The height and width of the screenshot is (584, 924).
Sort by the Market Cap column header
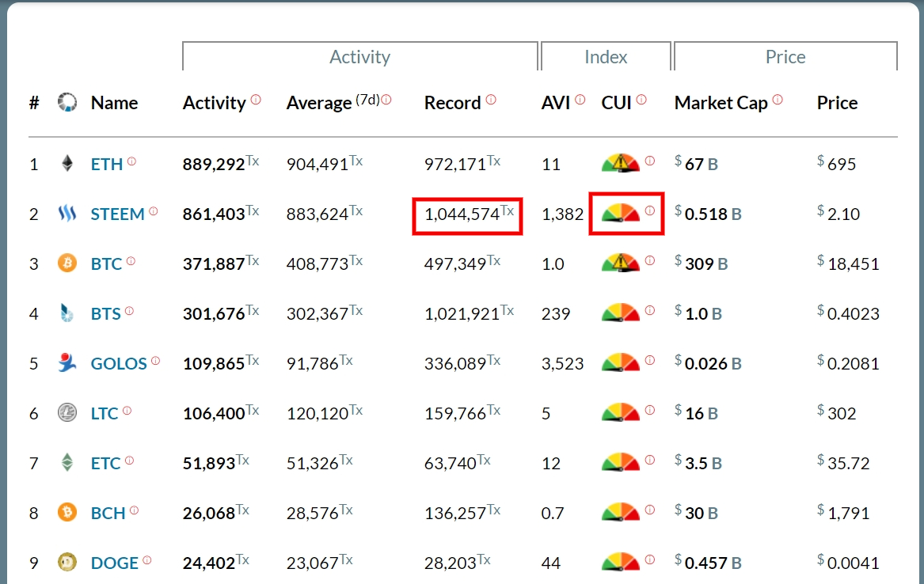pos(721,103)
